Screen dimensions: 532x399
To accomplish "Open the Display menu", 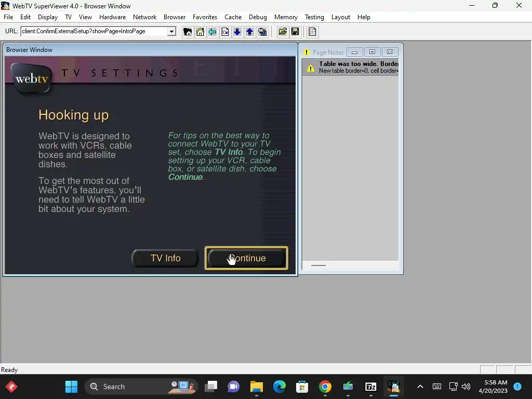I will click(47, 17).
